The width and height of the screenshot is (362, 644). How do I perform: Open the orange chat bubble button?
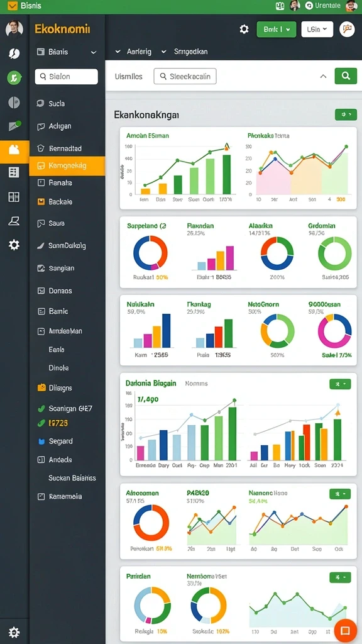point(345,630)
